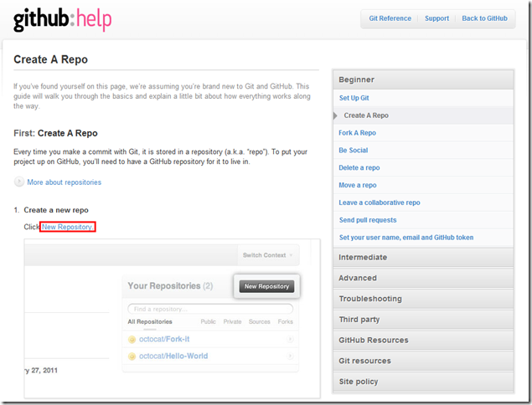Go Back to GitHub
The image size is (532, 405).
(484, 18)
